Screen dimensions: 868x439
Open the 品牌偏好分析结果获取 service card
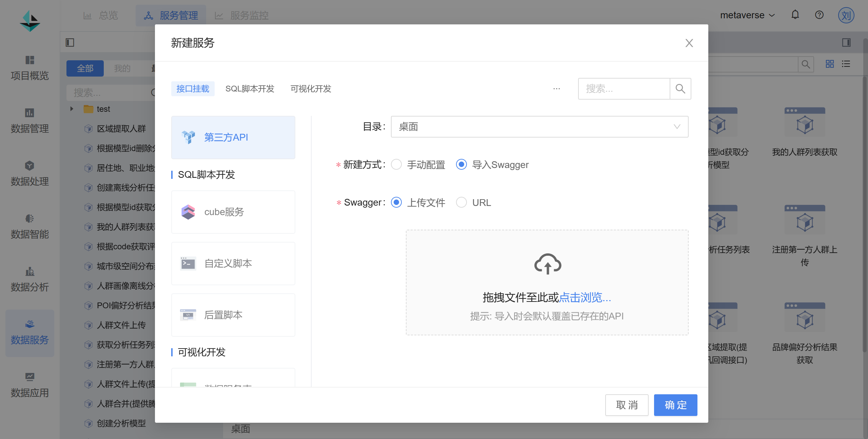click(805, 334)
